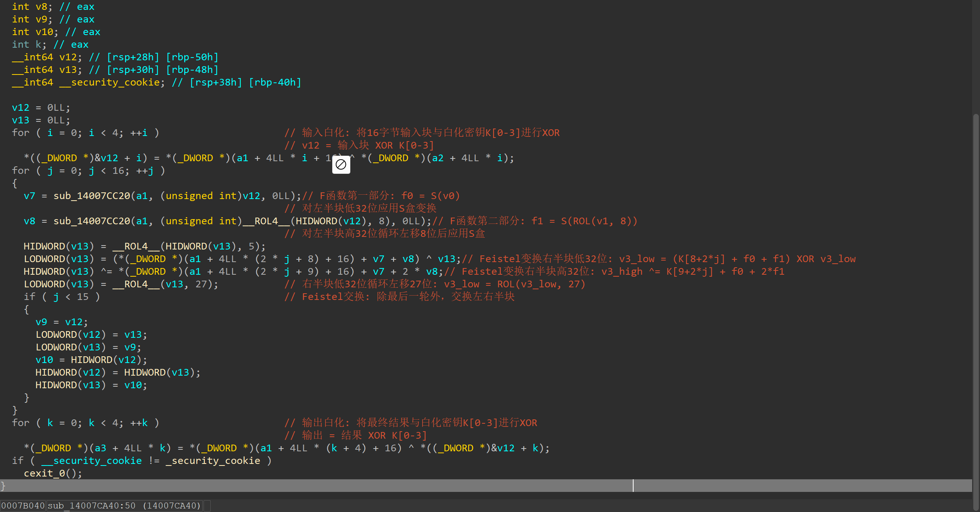Click 'if ( j < 15 )' condition
The height and width of the screenshot is (512, 980).
coord(62,297)
